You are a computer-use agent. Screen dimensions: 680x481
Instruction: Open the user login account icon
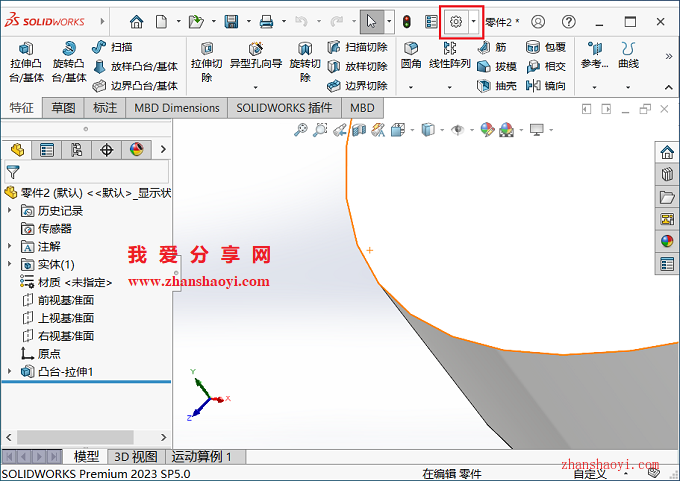click(538, 21)
